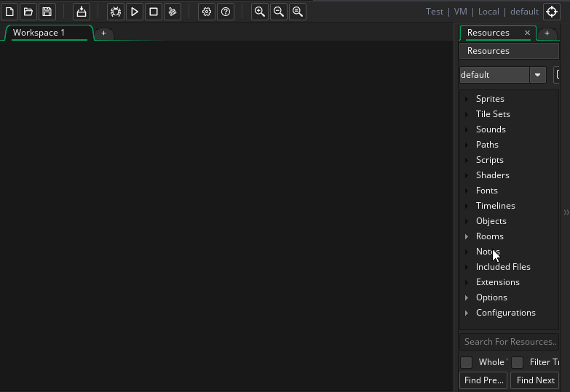The width and height of the screenshot is (570, 392).
Task: Switch to the Workspace 1 tab
Action: [x=49, y=33]
